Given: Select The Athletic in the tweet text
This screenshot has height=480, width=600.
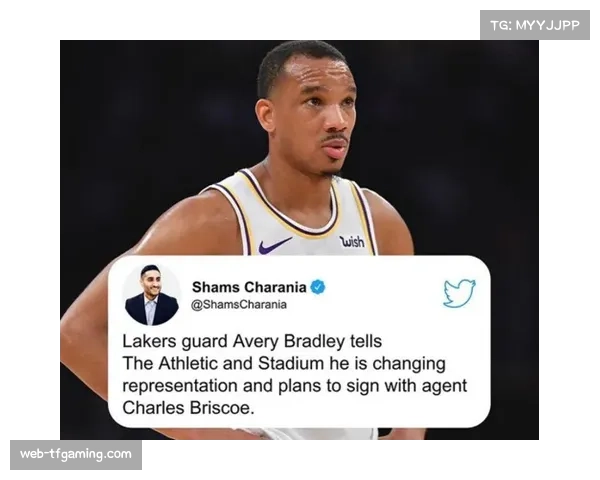Looking at the screenshot, I should (x=170, y=363).
